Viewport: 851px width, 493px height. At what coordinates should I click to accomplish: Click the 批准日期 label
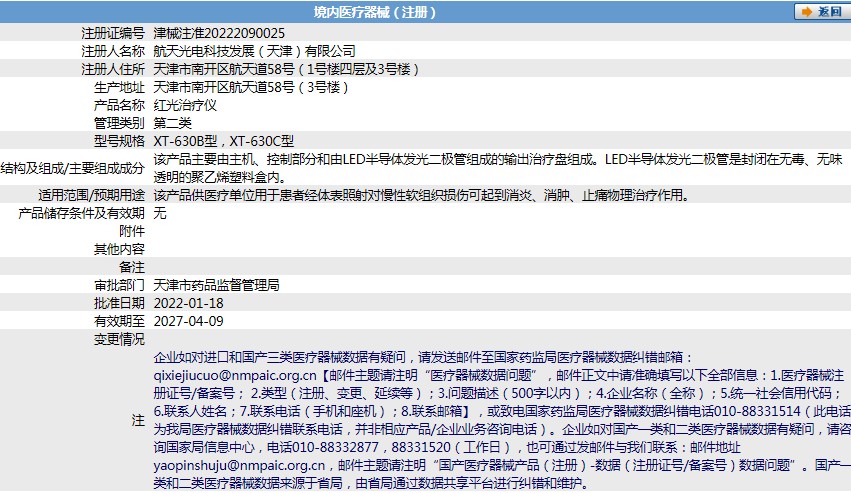point(119,302)
